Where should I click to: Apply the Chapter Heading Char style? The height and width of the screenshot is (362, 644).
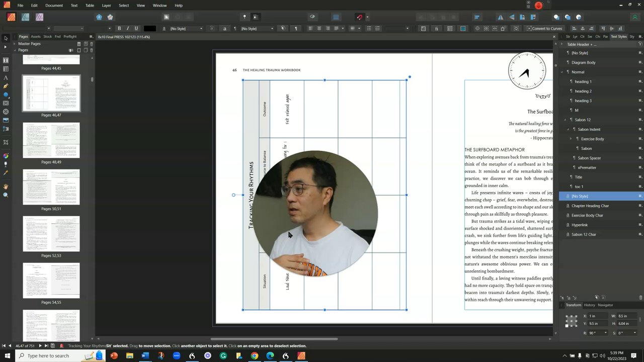click(x=590, y=206)
